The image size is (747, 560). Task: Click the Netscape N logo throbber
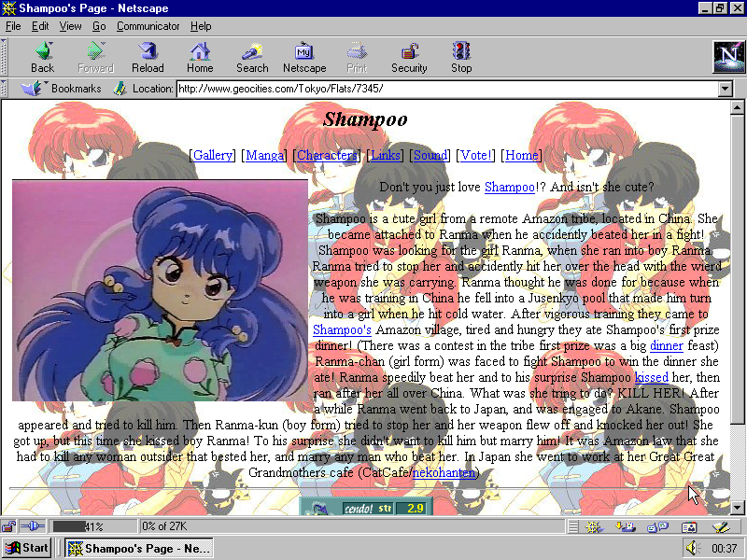click(728, 57)
